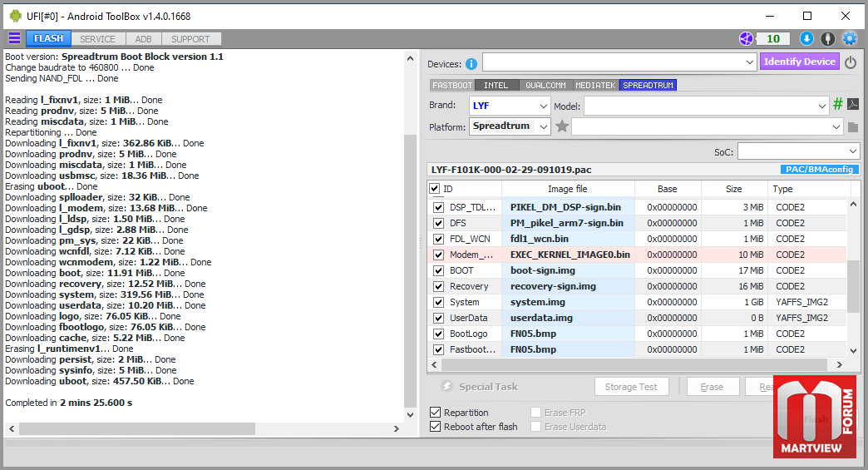Uncheck the BootLogo partition checkbox
Screen dimensions: 868x470
click(438, 334)
